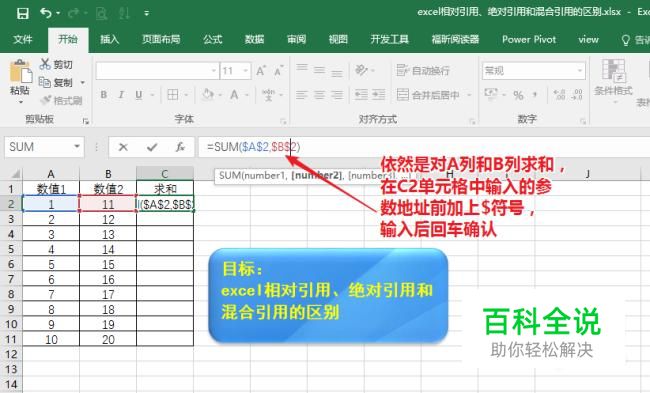Click the Undo arrow icon
The image size is (650, 393).
point(45,13)
